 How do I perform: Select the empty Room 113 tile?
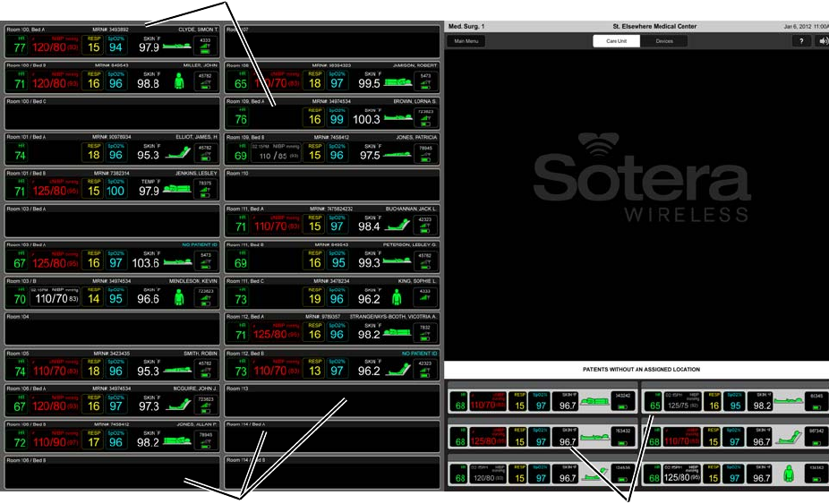tap(332, 401)
